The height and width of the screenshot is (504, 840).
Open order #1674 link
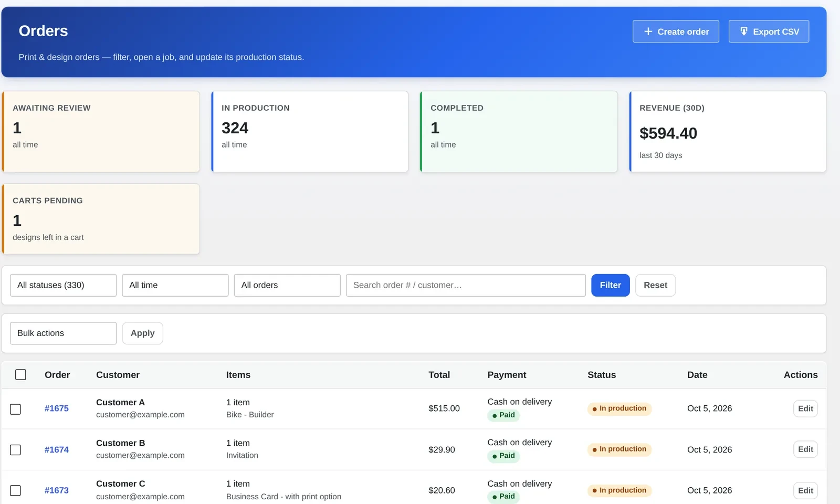click(57, 449)
